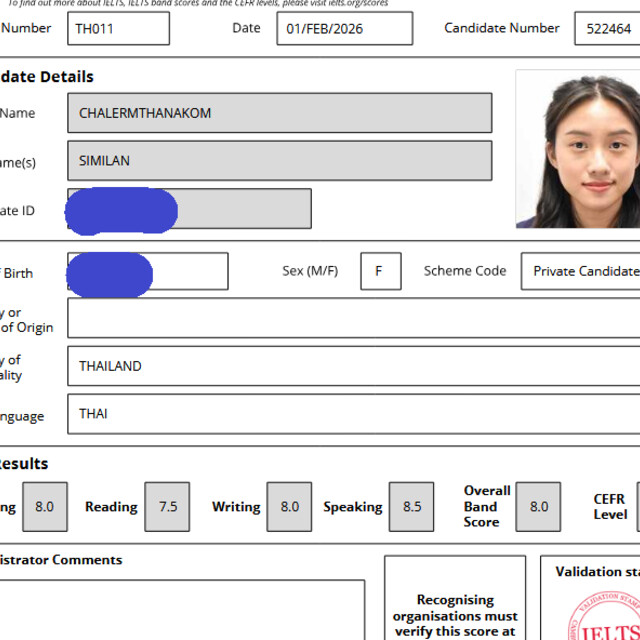Select the Writing score box 8.0
Image resolution: width=640 pixels, height=640 pixels.
tap(289, 507)
